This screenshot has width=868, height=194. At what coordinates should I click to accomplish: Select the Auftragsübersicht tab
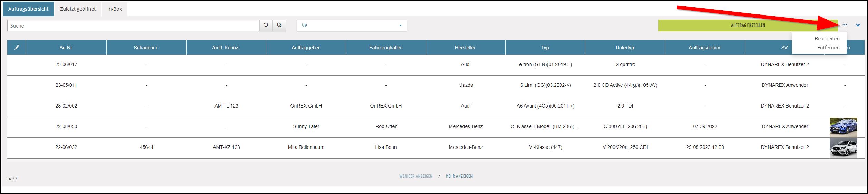pos(28,9)
